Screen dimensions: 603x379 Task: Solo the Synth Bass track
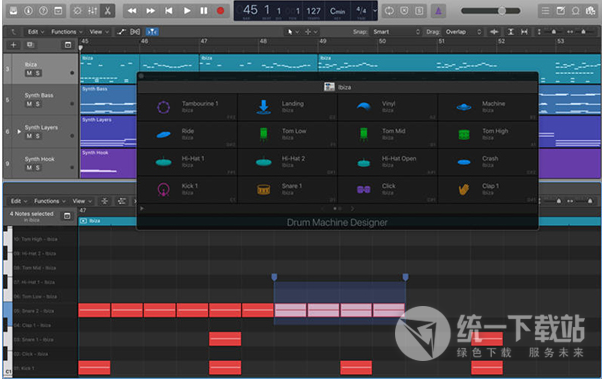38,104
